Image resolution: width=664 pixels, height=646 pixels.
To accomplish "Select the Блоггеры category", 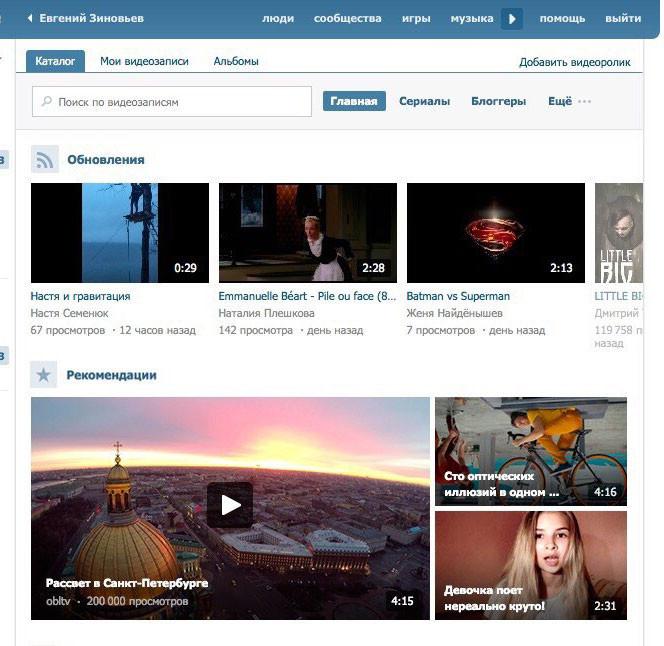I will pyautogui.click(x=498, y=101).
